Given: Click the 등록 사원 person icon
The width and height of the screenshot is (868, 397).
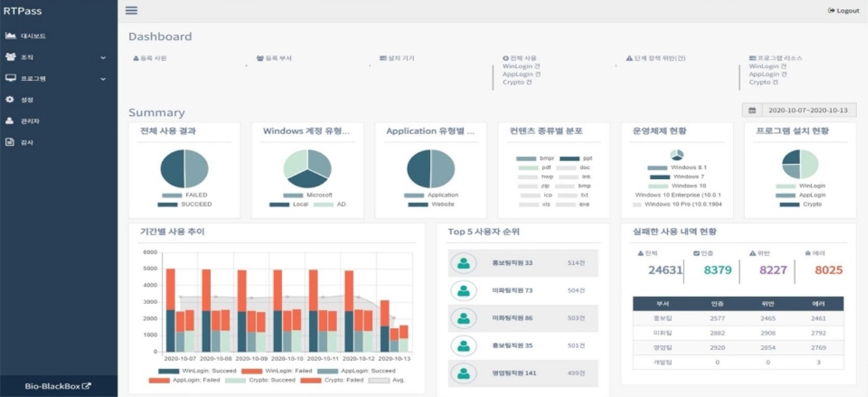Looking at the screenshot, I should (x=136, y=58).
